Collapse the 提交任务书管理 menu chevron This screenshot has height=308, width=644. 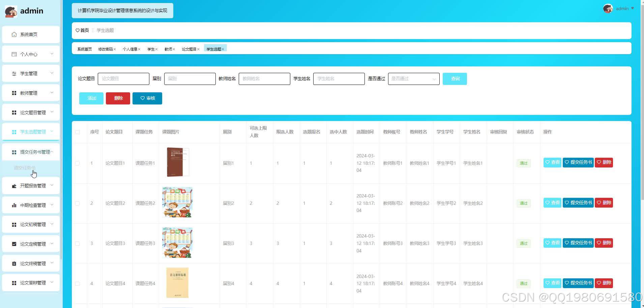[x=52, y=152]
